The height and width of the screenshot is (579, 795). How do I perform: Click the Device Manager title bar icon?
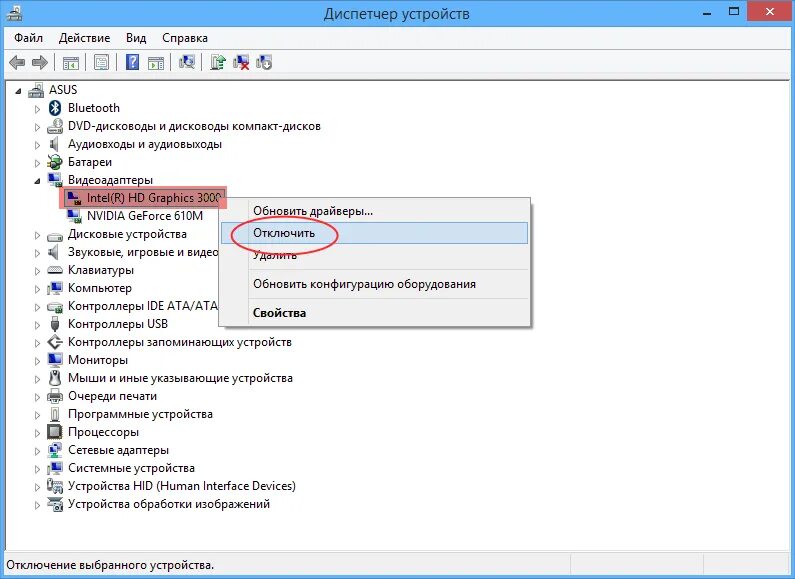pos(14,12)
